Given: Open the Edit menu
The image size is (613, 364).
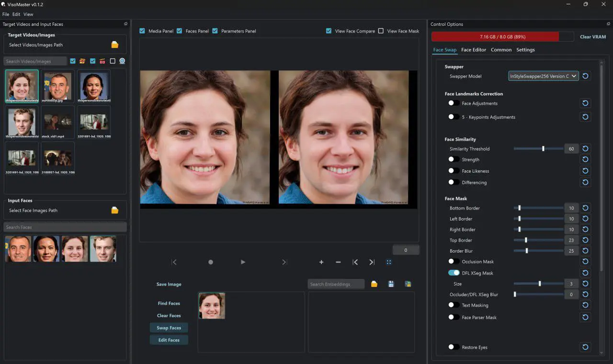Looking at the screenshot, I should pos(16,14).
